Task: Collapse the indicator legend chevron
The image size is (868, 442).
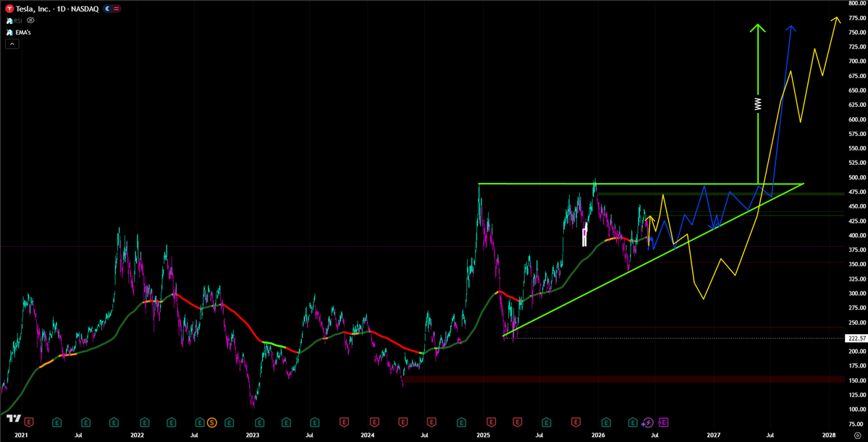Action: click(12, 43)
